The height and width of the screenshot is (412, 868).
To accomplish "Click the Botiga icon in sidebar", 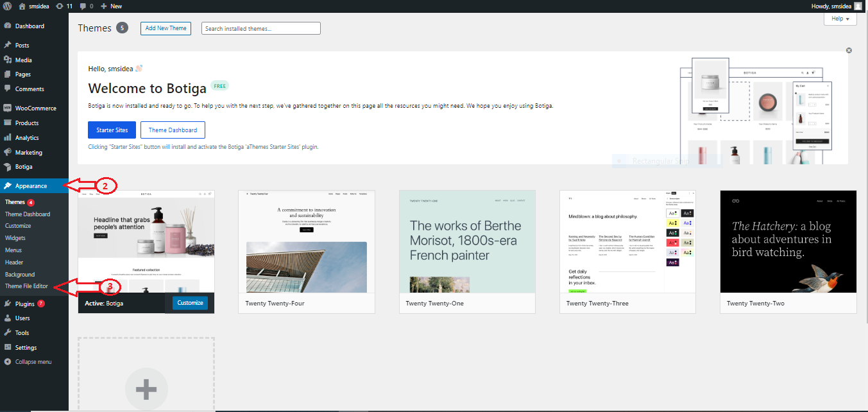I will (x=7, y=167).
